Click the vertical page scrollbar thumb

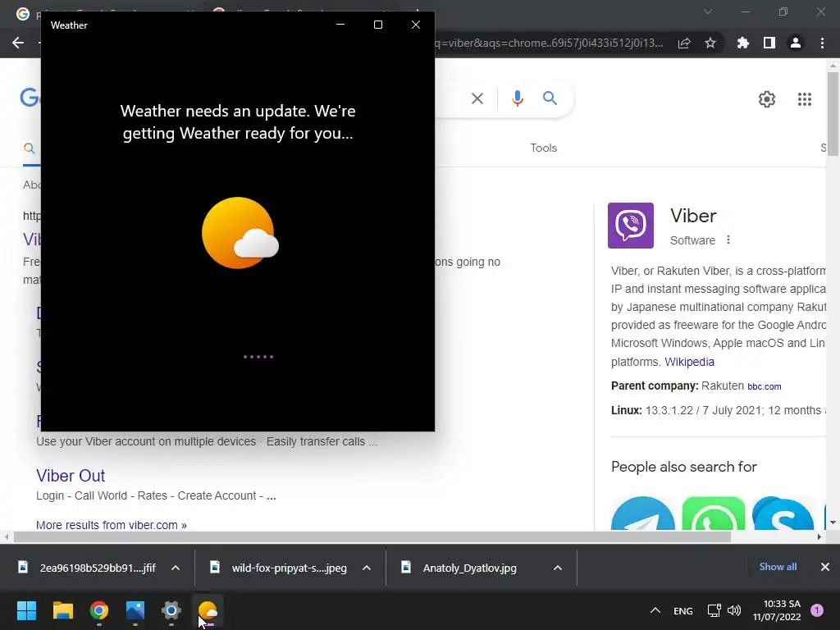click(x=833, y=113)
